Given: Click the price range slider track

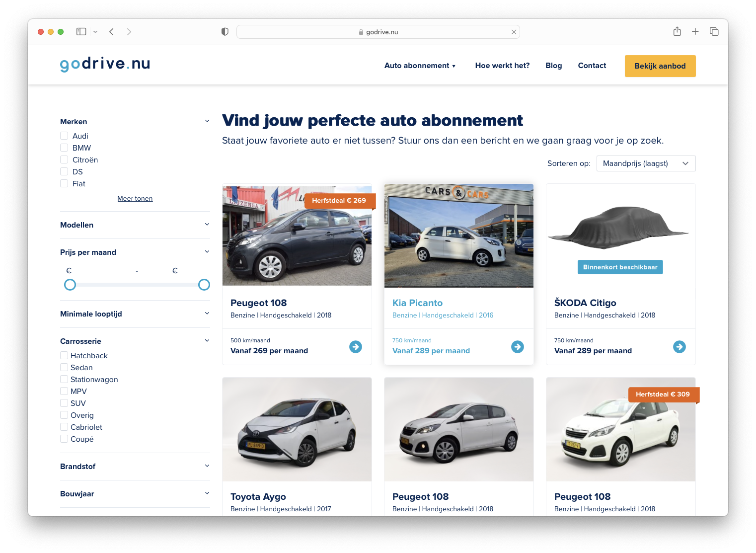Looking at the screenshot, I should point(137,285).
